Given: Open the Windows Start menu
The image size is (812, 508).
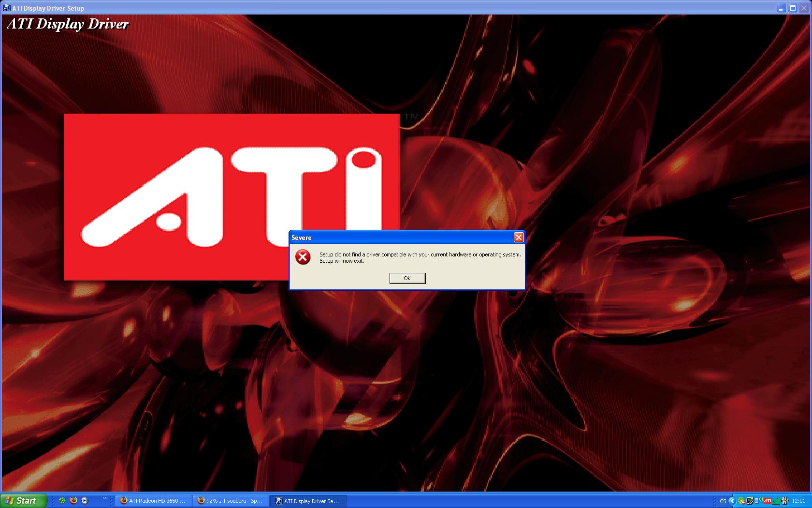Looking at the screenshot, I should click(x=24, y=501).
